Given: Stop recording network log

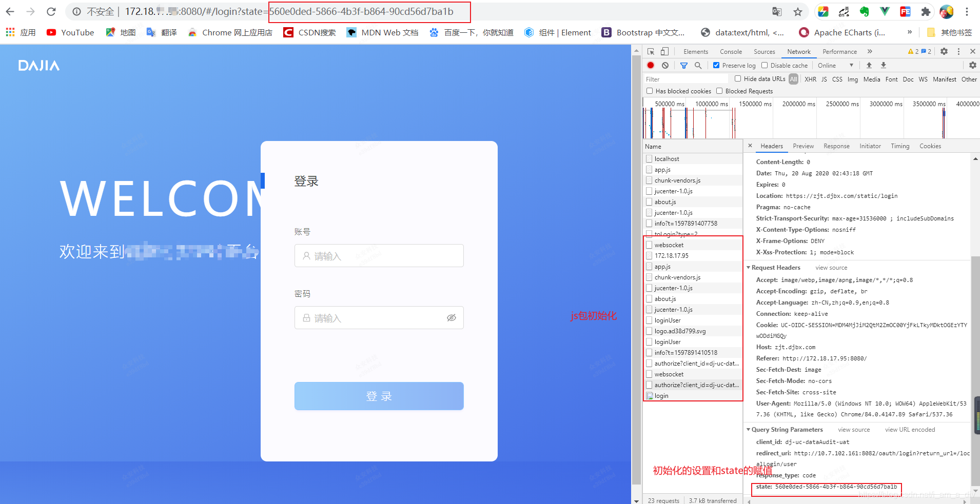Looking at the screenshot, I should click(x=651, y=65).
